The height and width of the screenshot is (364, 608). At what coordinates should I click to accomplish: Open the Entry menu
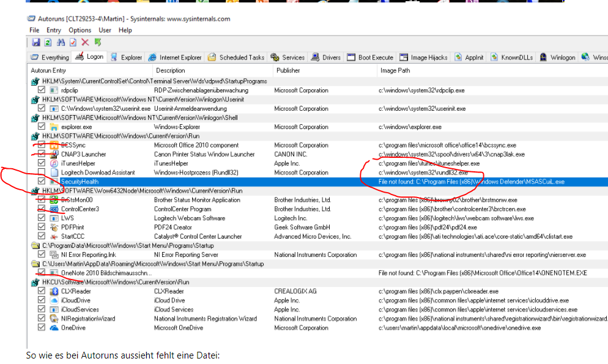53,30
